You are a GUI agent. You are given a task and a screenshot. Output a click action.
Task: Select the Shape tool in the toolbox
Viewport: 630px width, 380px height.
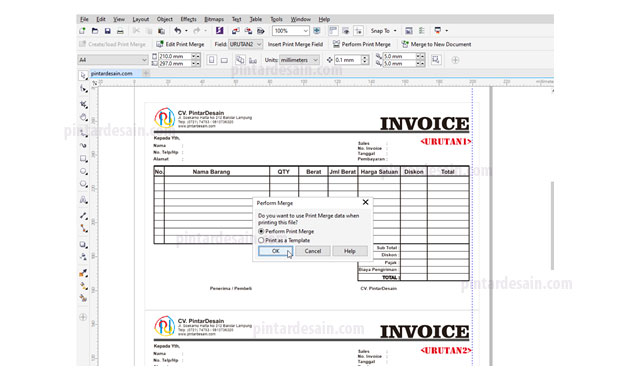pos(83,89)
